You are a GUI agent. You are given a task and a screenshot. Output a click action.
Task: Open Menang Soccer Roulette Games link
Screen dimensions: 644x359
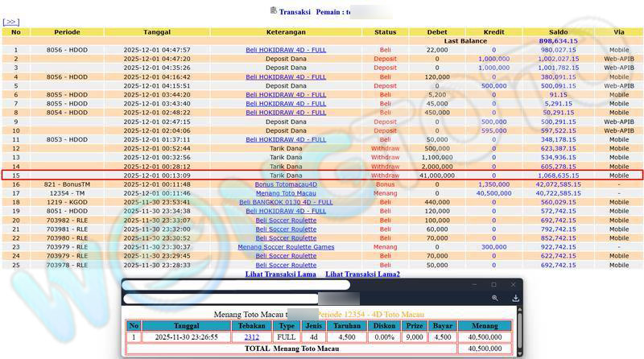click(286, 247)
